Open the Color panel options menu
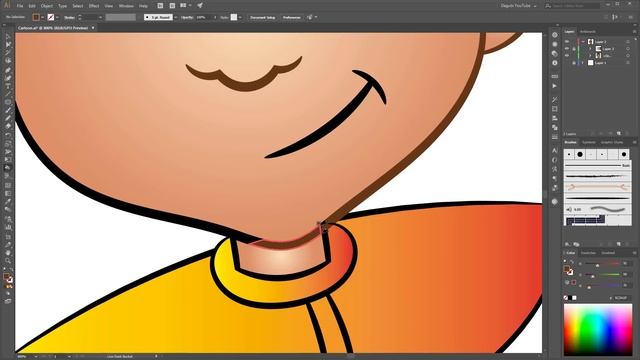This screenshot has width=640, height=360. [x=635, y=253]
